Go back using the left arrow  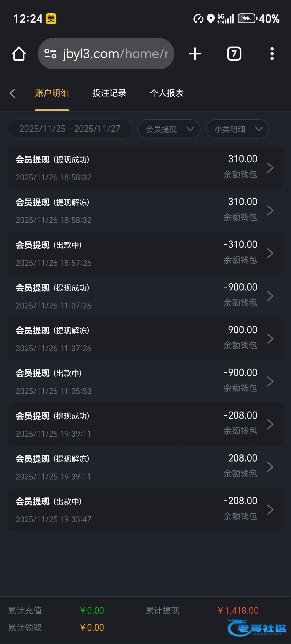coord(13,93)
